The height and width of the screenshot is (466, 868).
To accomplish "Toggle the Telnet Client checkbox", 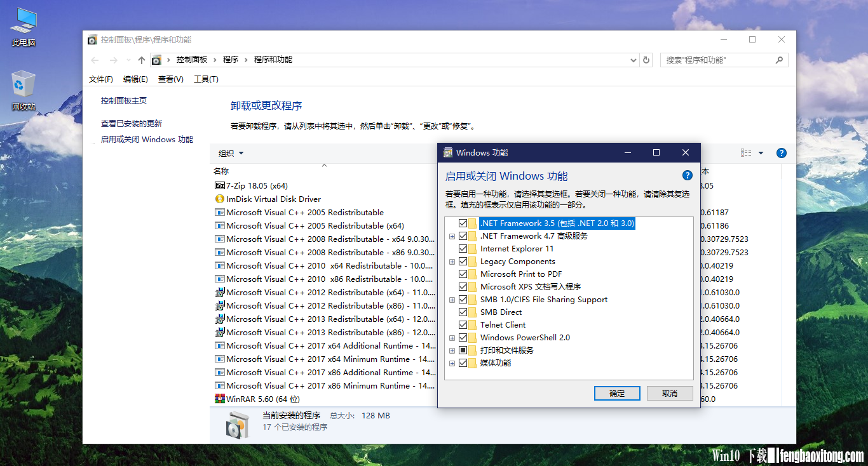I will pyautogui.click(x=463, y=325).
